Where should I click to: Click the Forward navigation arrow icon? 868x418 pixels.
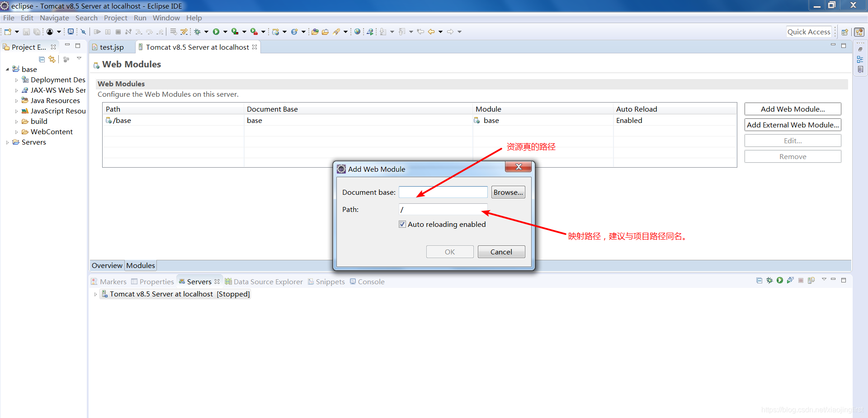pyautogui.click(x=450, y=32)
